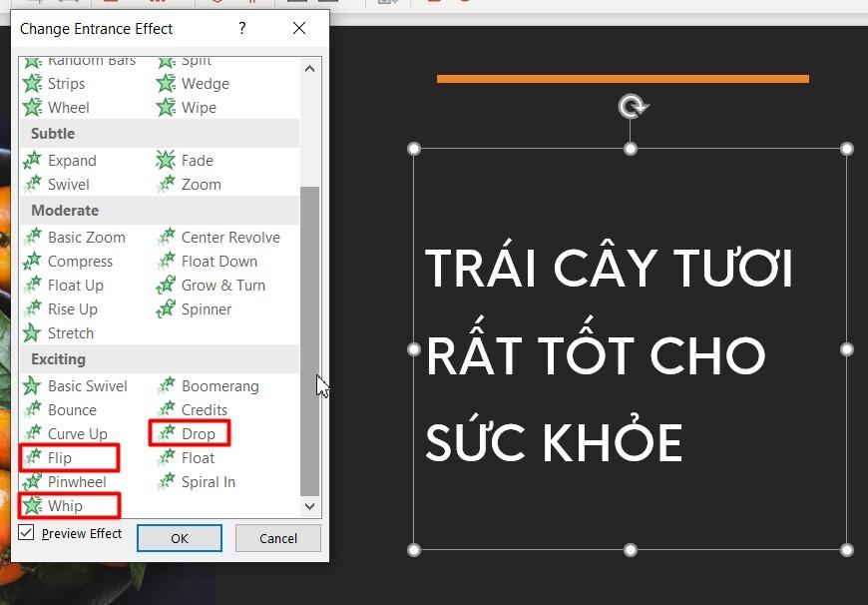The height and width of the screenshot is (605, 868).
Task: Pick the Wipe entrance effect
Action: [197, 107]
